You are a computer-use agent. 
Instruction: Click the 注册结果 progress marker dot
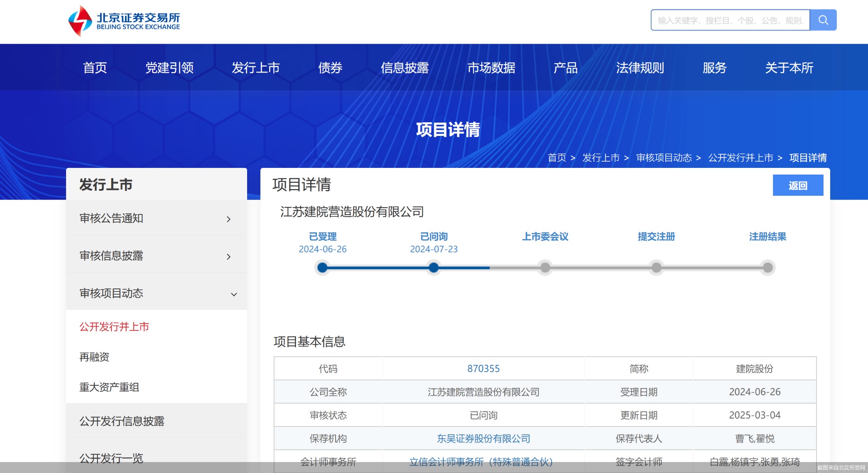click(x=767, y=267)
